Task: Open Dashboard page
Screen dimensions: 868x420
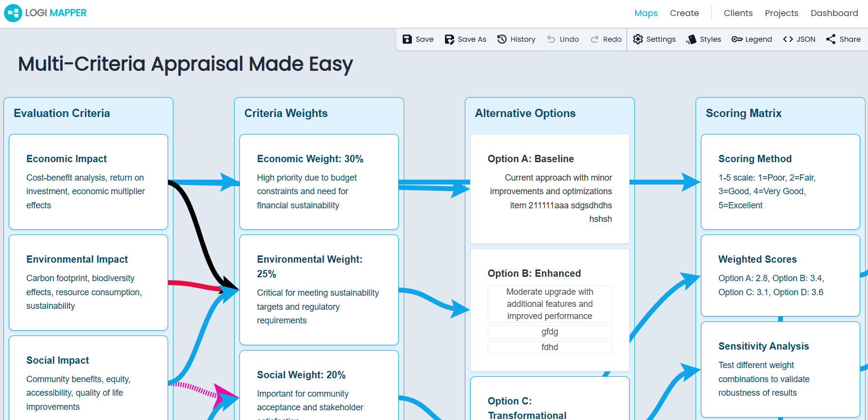Action: click(x=834, y=13)
